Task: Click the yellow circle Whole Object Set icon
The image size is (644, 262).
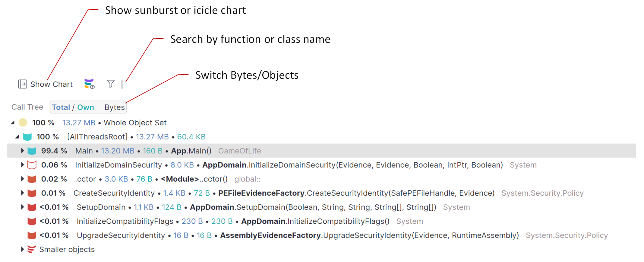Action: [23, 123]
